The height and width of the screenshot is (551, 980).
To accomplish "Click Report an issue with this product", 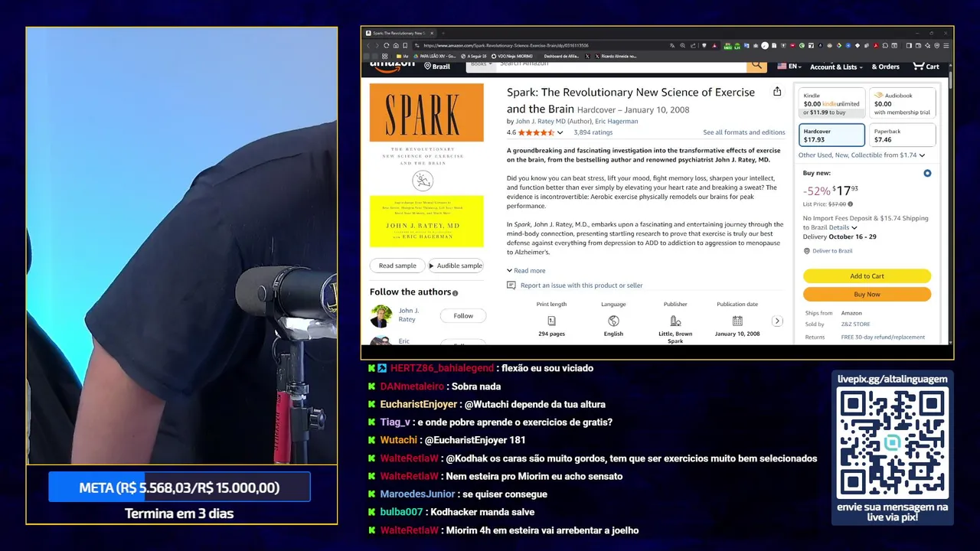I will tap(582, 285).
